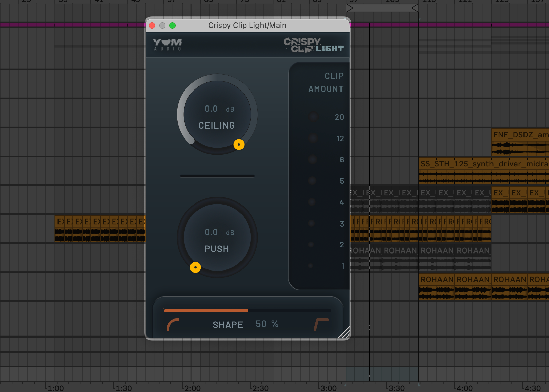This screenshot has width=549, height=392.
Task: Click the plugin window resize grip
Action: tap(344, 333)
